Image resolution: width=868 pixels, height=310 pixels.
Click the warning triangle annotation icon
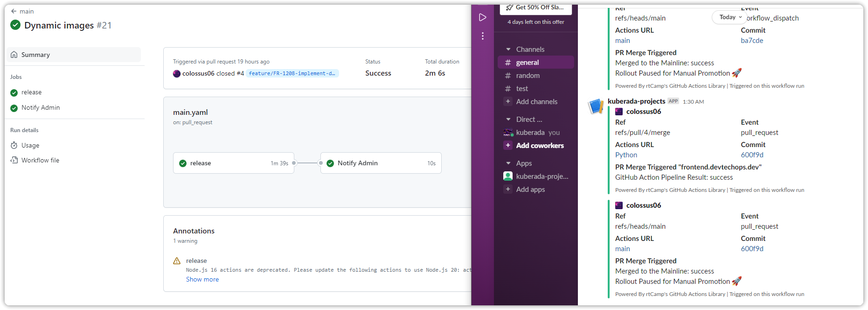click(177, 261)
